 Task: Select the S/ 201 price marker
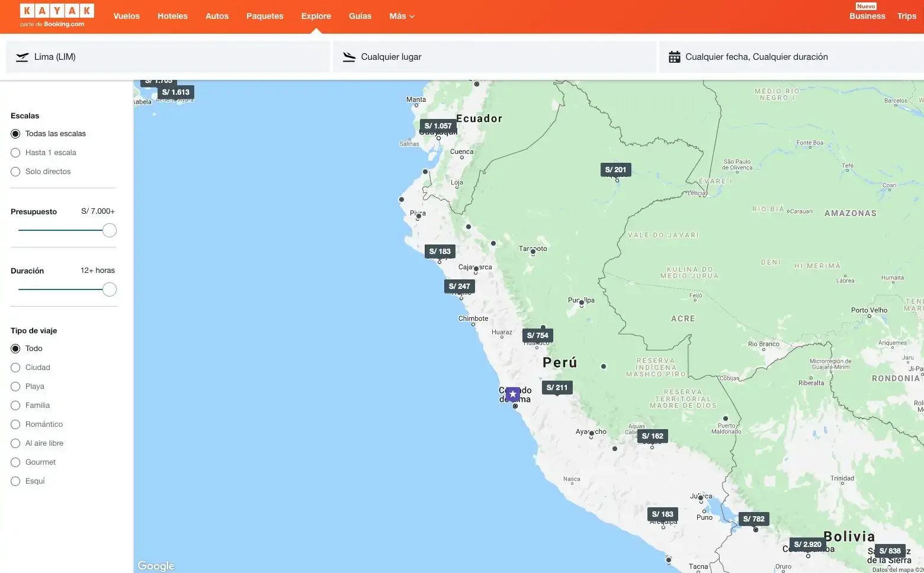(x=615, y=170)
